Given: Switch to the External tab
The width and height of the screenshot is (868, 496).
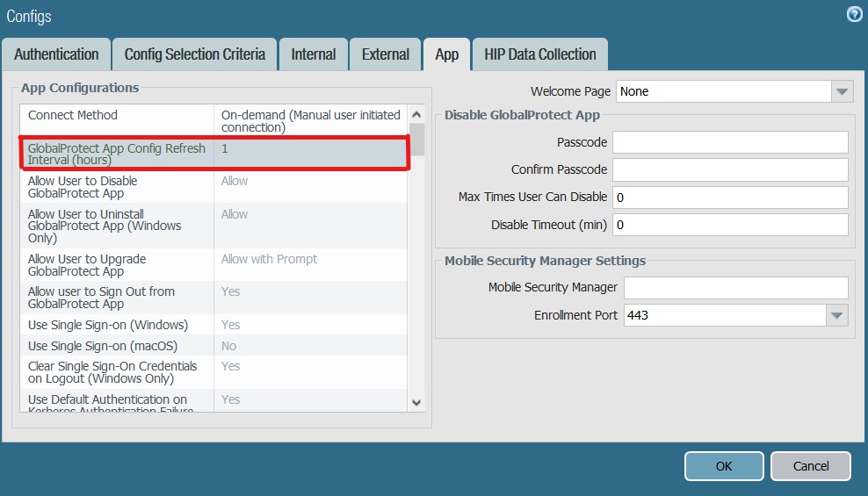Looking at the screenshot, I should 386,54.
